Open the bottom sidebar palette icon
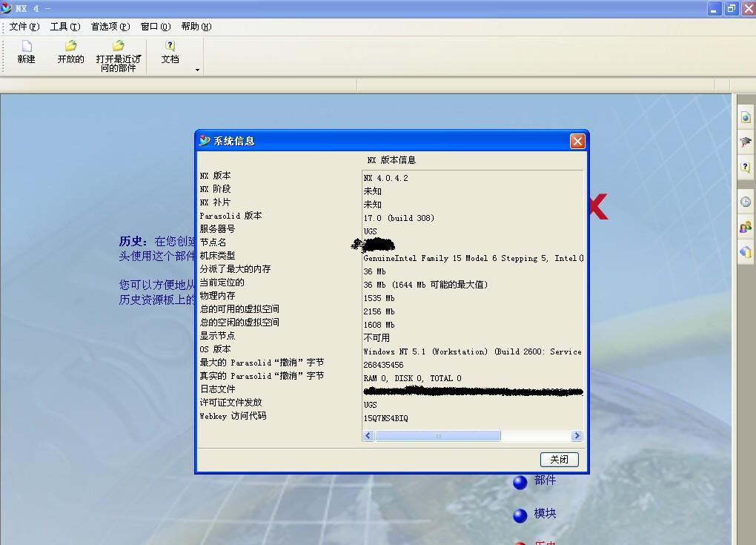 [746, 252]
